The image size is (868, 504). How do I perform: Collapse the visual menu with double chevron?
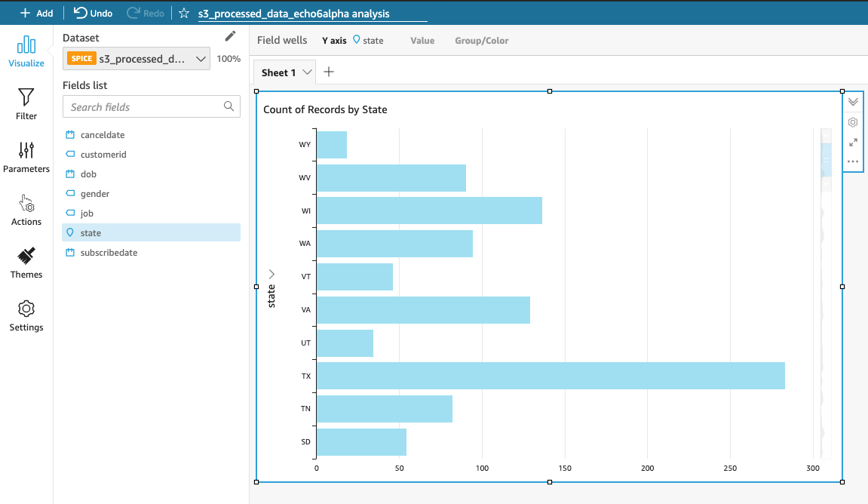(853, 102)
